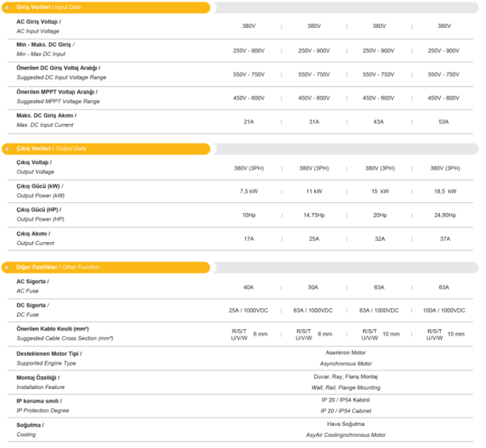
Task: Click the 37A output current value
Action: 444,239
